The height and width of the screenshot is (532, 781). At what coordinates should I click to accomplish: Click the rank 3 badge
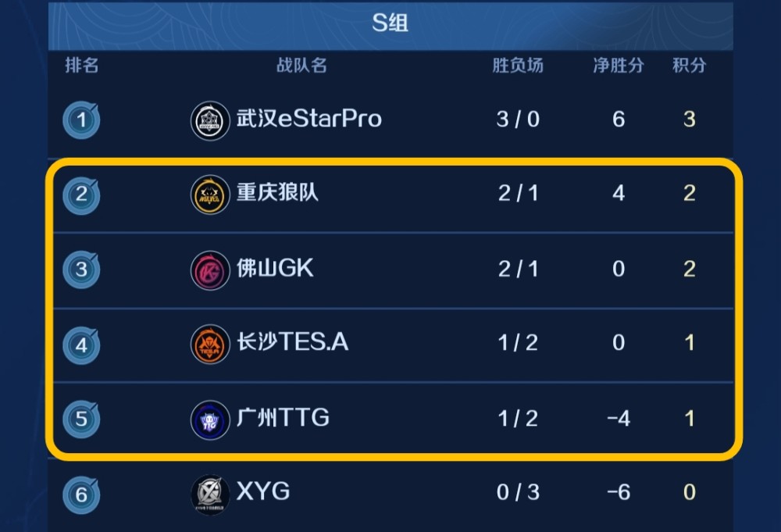pyautogui.click(x=81, y=270)
